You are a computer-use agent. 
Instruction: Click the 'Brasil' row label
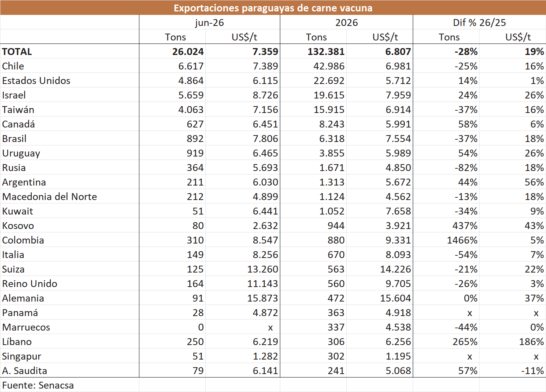(14, 139)
